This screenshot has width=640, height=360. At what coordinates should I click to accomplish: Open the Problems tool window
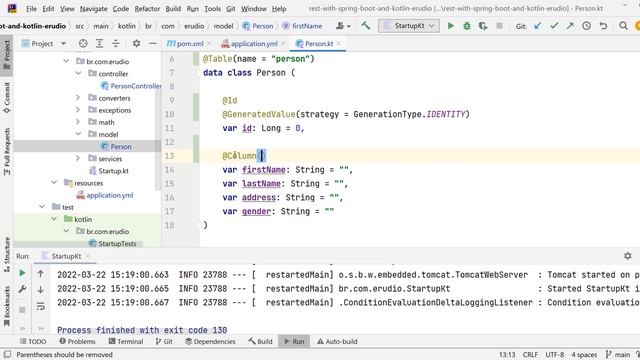point(78,341)
